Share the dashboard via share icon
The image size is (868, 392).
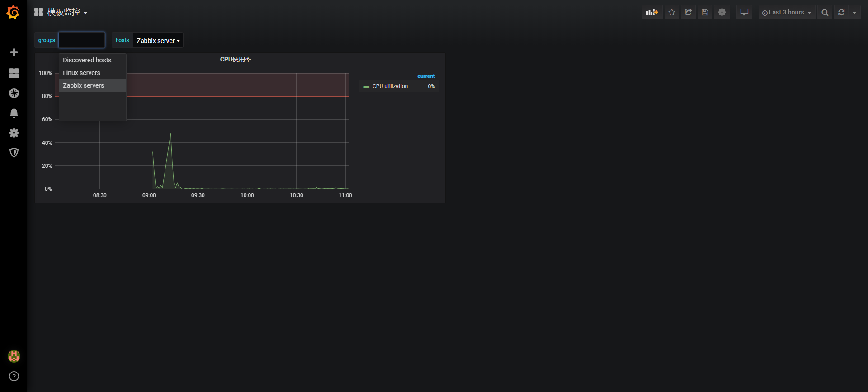pyautogui.click(x=688, y=13)
